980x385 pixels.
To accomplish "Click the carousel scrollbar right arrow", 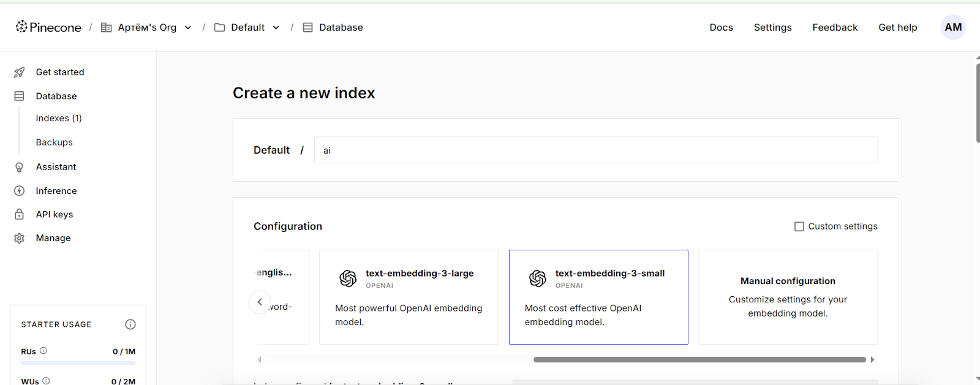I will [x=872, y=360].
